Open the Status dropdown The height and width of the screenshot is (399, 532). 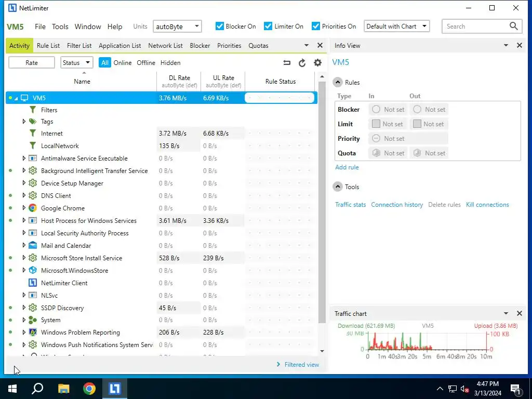(x=77, y=62)
